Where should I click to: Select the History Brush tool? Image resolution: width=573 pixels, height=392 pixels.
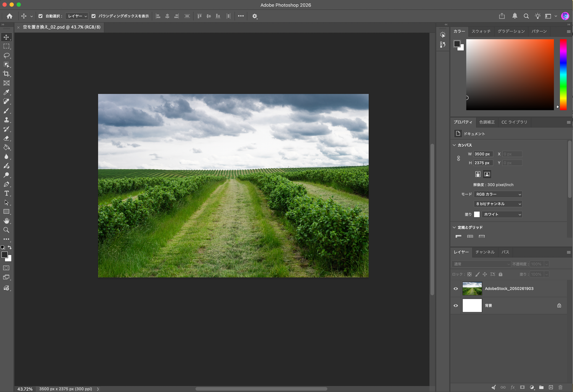(6, 129)
